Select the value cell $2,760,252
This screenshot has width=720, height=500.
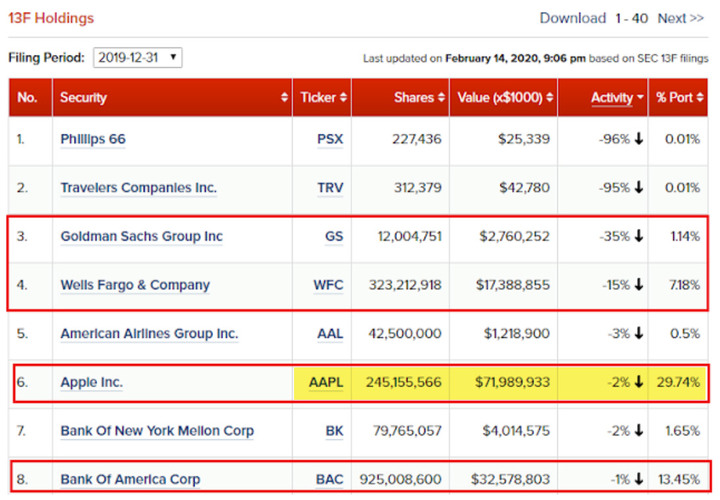(514, 236)
